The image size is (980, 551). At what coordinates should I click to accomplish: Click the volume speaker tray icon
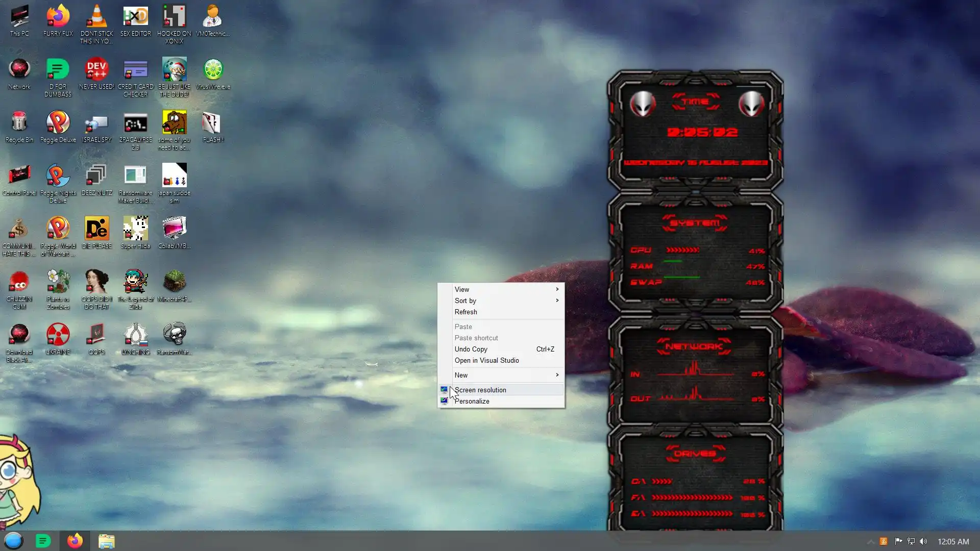click(x=923, y=541)
